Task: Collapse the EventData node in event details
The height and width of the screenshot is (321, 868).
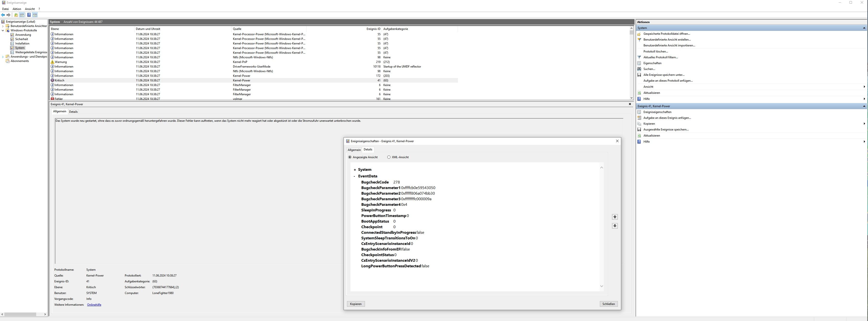Action: (355, 176)
